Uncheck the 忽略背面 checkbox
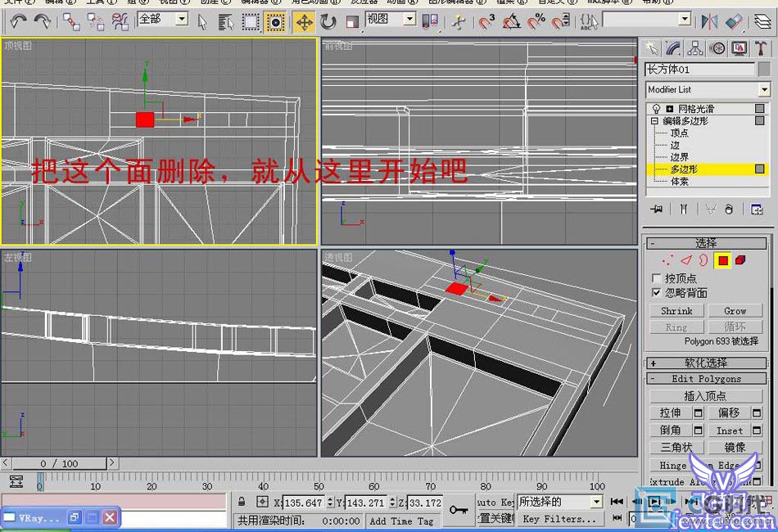The height and width of the screenshot is (532, 778). pos(656,292)
